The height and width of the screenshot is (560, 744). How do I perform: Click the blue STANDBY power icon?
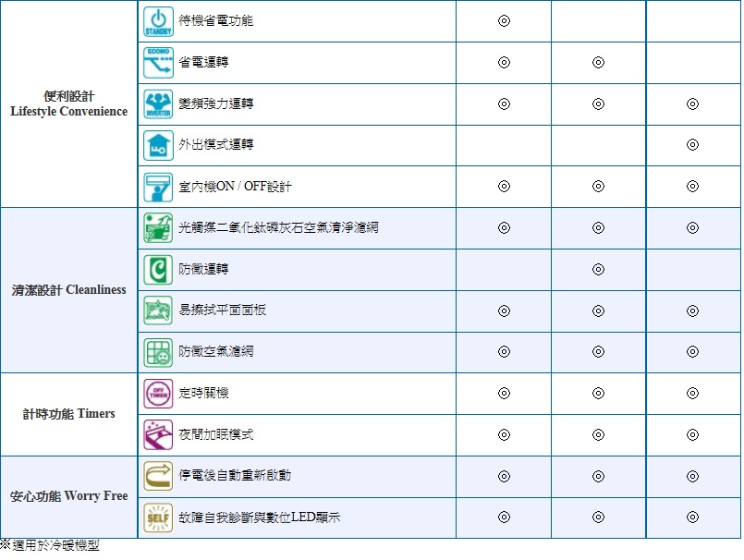pos(158,21)
